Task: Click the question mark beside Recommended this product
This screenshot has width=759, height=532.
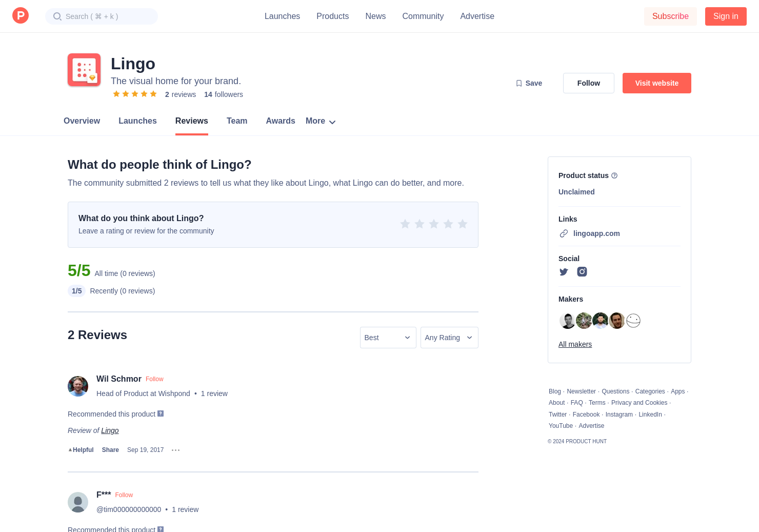Action: (161, 413)
